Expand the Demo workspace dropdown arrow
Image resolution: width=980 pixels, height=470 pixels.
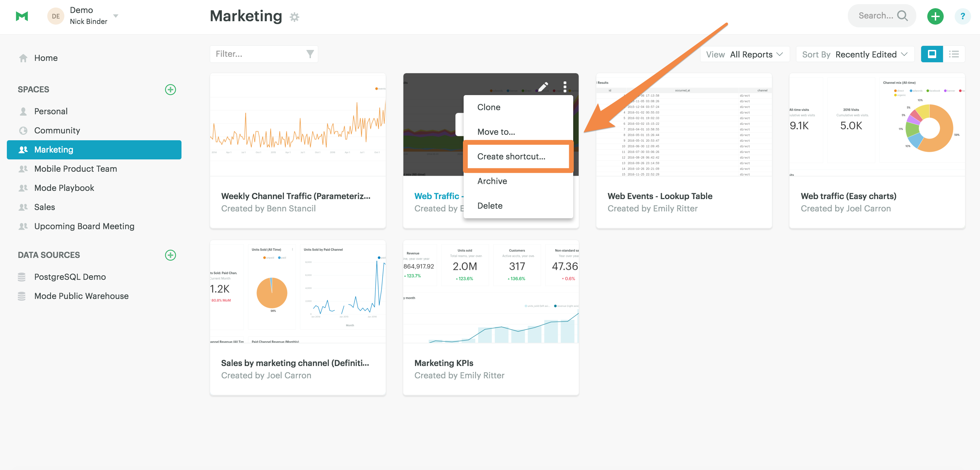pos(116,16)
